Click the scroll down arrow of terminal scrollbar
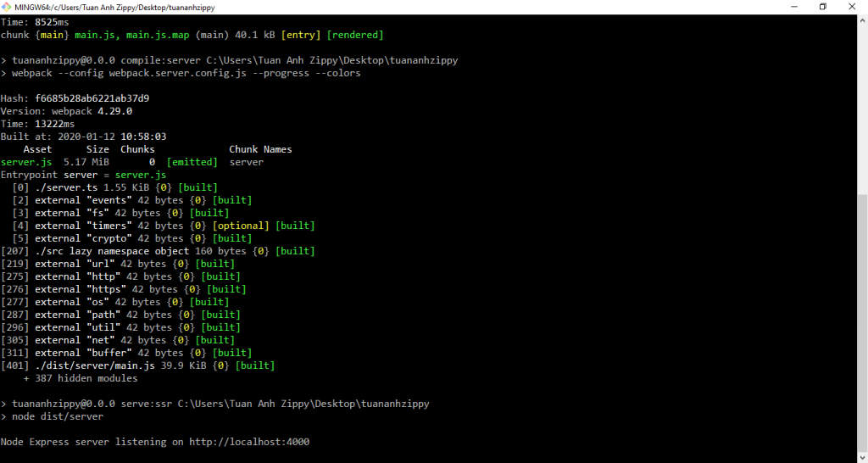Screen dimensions: 868x463 [862, 457]
